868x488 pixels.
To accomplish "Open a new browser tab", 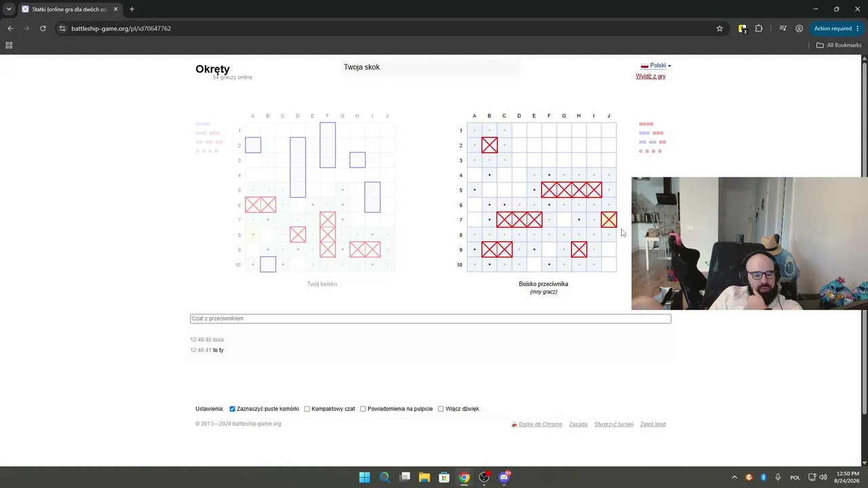I will (132, 9).
